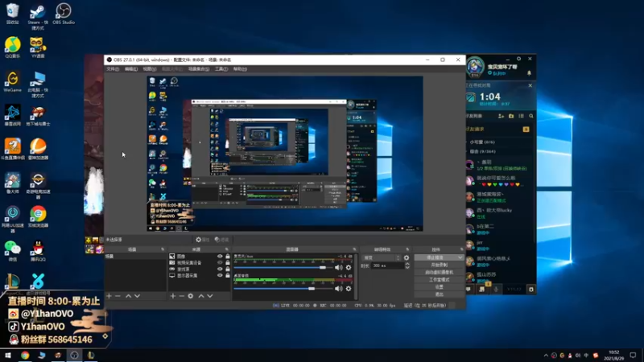Image resolution: width=644 pixels, height=362 pixels.
Task: Open WeGame desktop shortcut
Action: click(12, 81)
